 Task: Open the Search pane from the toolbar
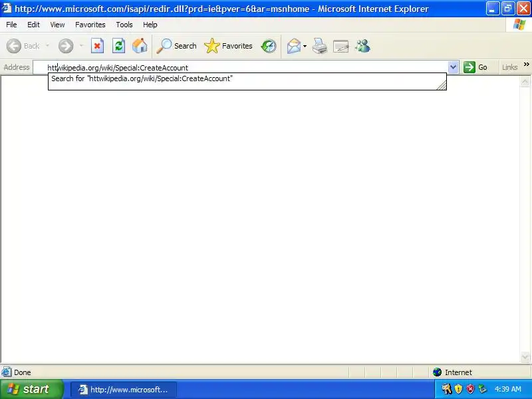pos(176,46)
